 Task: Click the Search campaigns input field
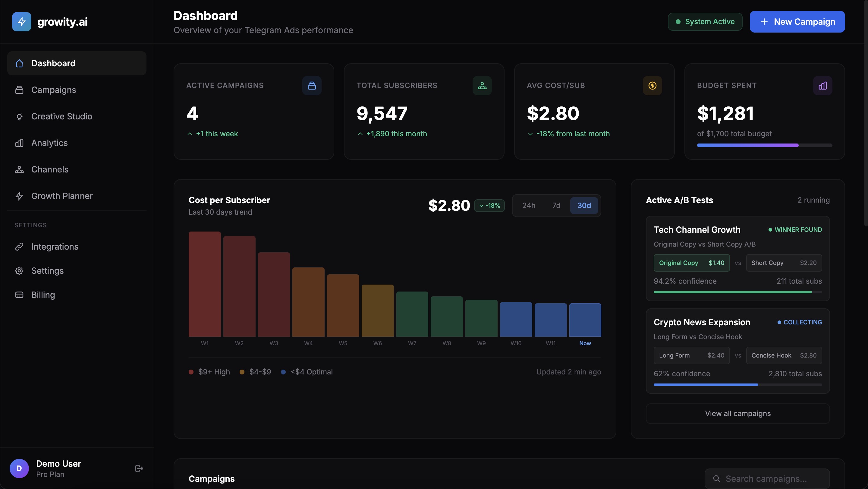(x=768, y=478)
